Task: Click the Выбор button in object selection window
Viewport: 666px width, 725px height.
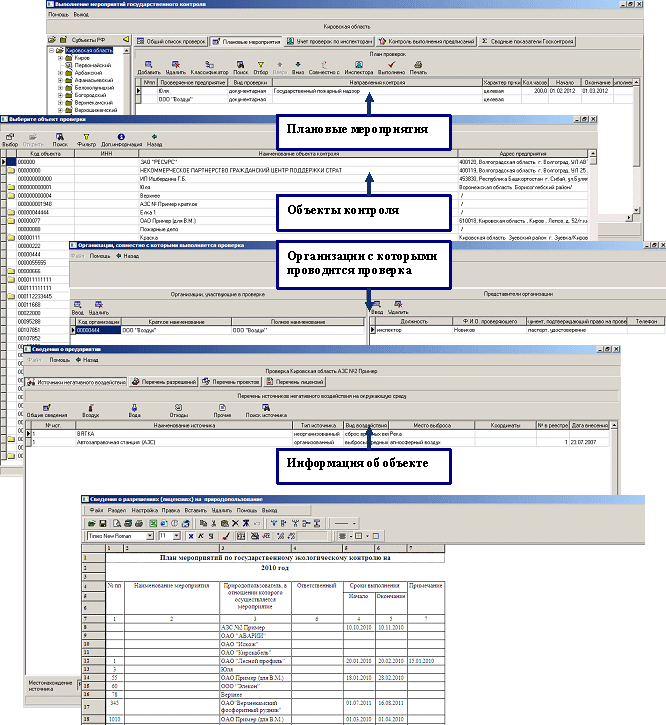Action: (x=10, y=139)
